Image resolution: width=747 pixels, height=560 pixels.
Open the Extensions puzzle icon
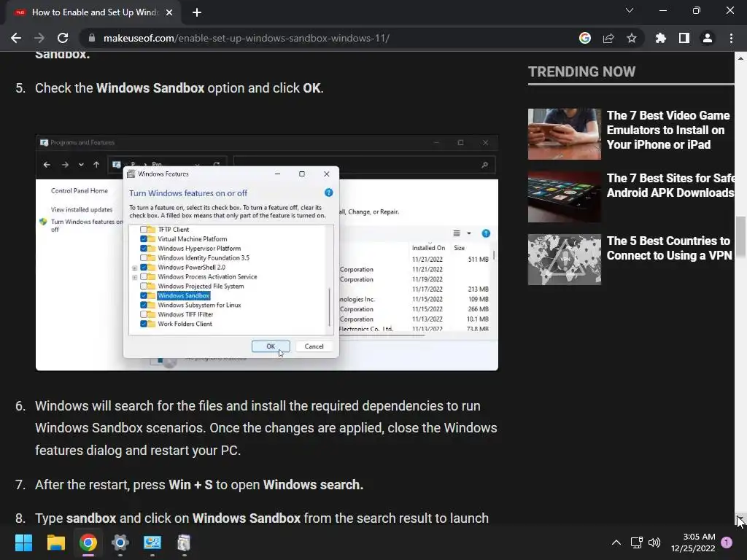point(661,38)
